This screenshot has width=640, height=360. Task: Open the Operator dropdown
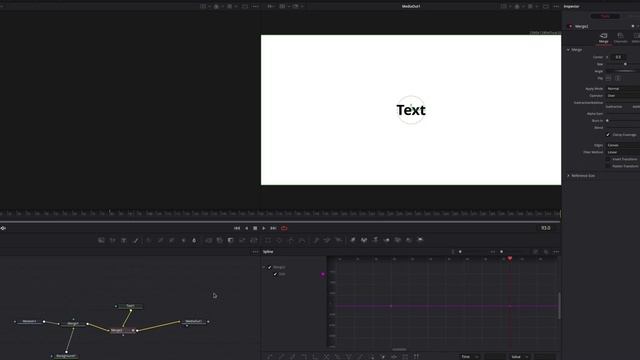[623, 96]
